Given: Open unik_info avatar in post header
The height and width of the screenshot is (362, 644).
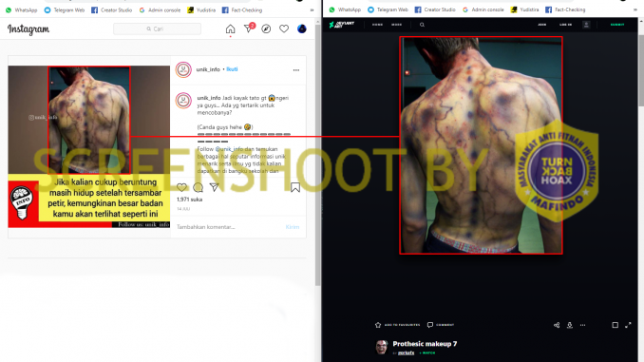Looking at the screenshot, I should pyautogui.click(x=183, y=69).
